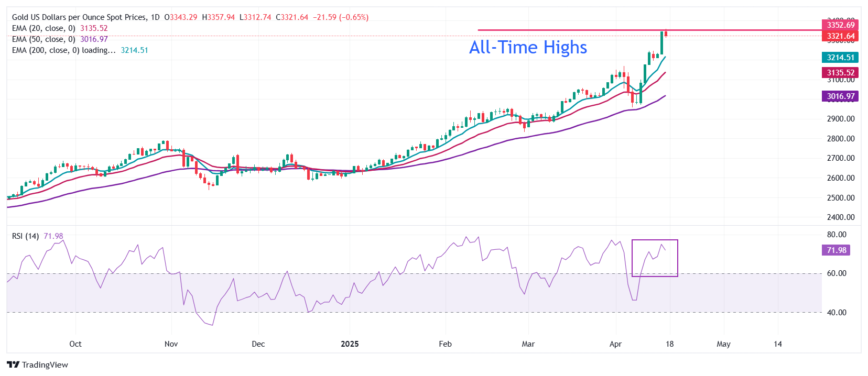Select the RSI (14) indicator label
Image resolution: width=868 pixels, height=376 pixels.
click(x=25, y=236)
